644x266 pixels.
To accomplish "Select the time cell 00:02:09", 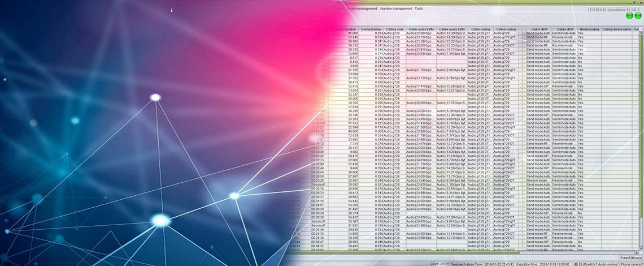I will [x=318, y=164].
